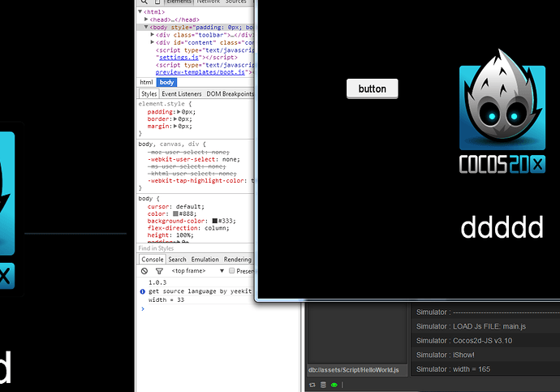Click the 'button' button in the simulator
The width and height of the screenshot is (560, 392).
[x=373, y=88]
